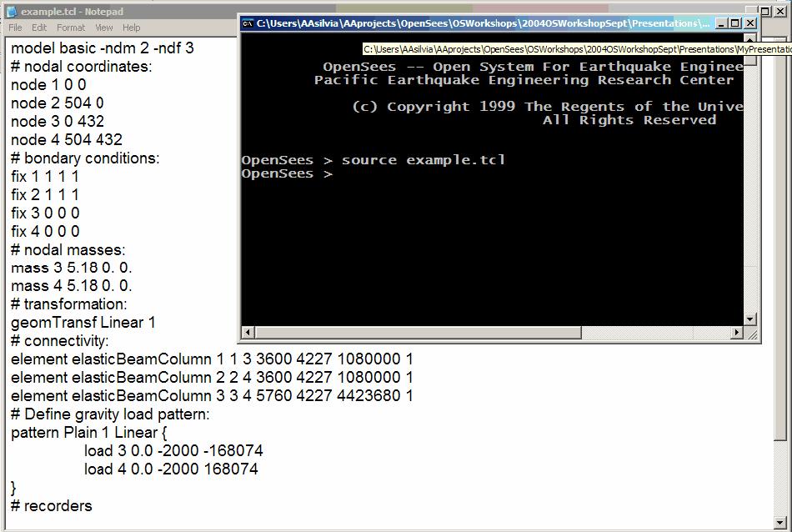Click 'All Rights Reserved' in the console
792x532 pixels.
click(x=630, y=120)
